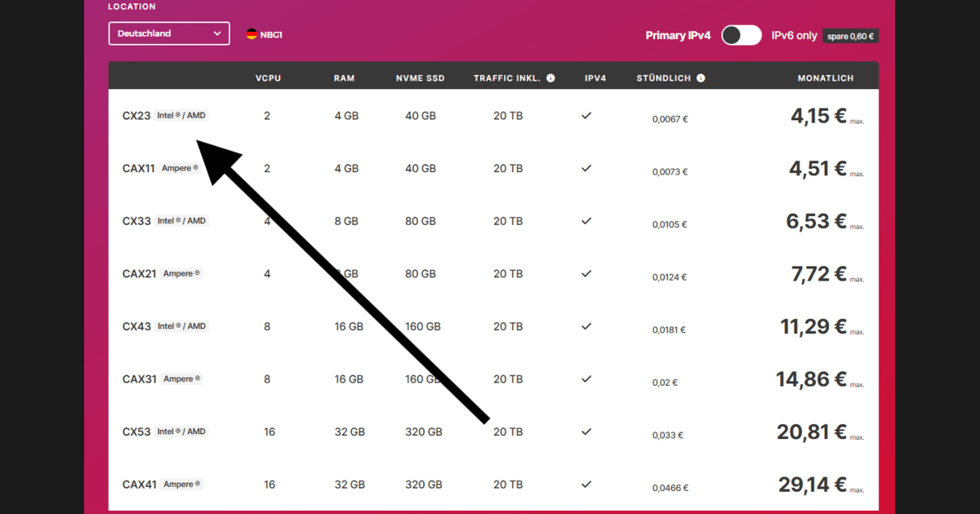Click the IPv4 checkmark in the CX23 row

[x=586, y=116]
